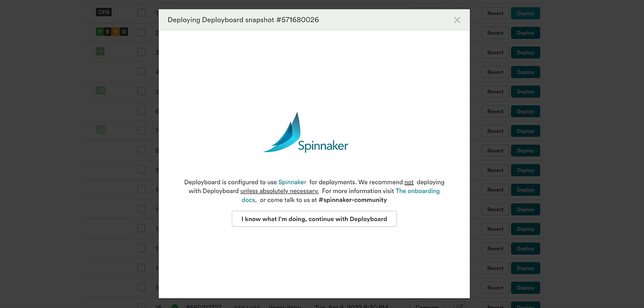Viewport: 644px width, 308px height.
Task: Click the green -1 badge in row 3
Action: pyautogui.click(x=100, y=51)
